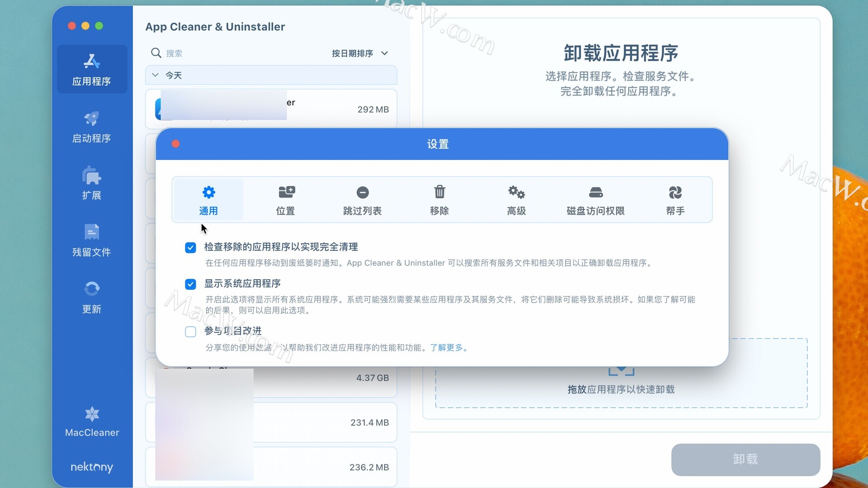Open the 残留文件 section
The height and width of the screenshot is (488, 868).
click(x=92, y=240)
